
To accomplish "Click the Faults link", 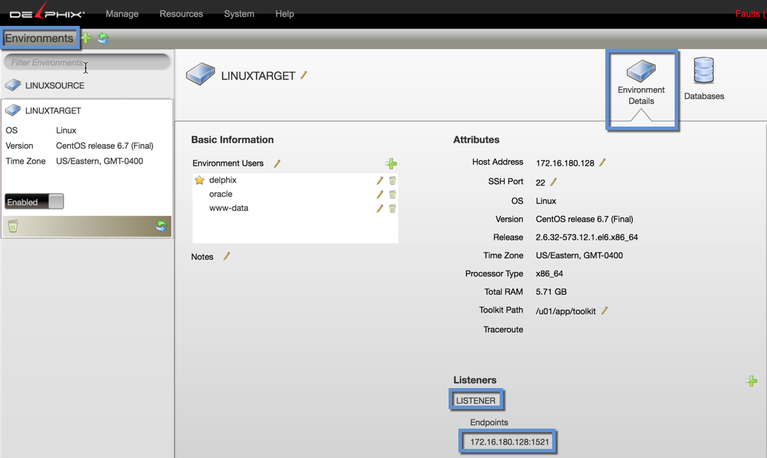I will [750, 14].
